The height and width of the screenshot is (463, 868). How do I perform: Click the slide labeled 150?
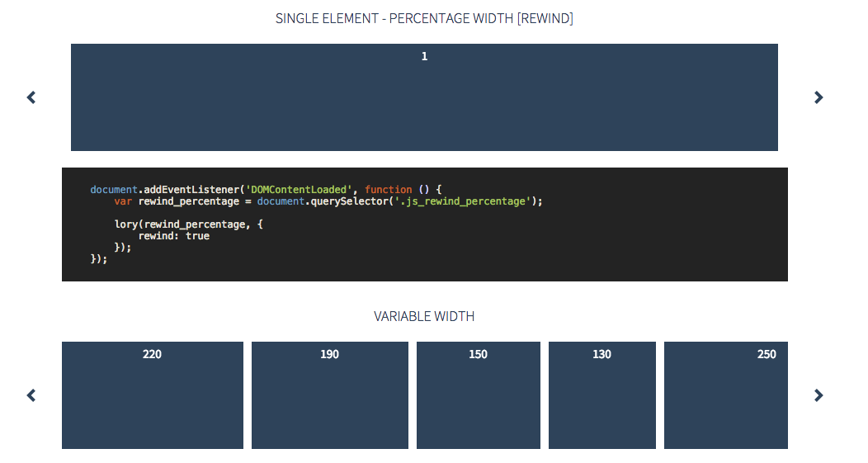[479, 395]
